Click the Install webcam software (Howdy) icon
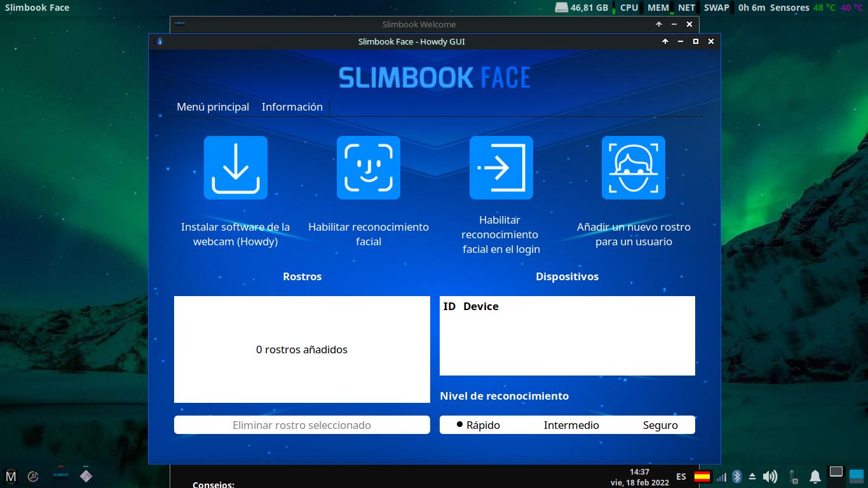The image size is (868, 488). click(235, 168)
